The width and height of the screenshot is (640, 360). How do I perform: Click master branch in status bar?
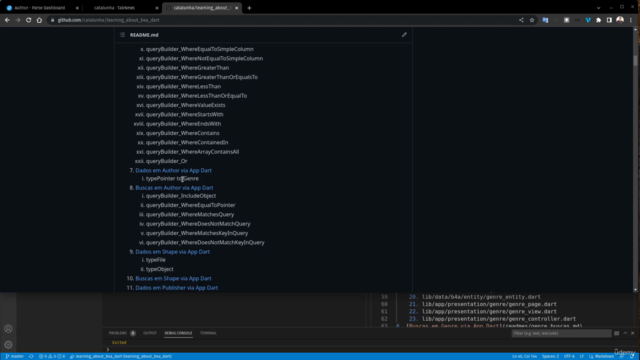14,356
